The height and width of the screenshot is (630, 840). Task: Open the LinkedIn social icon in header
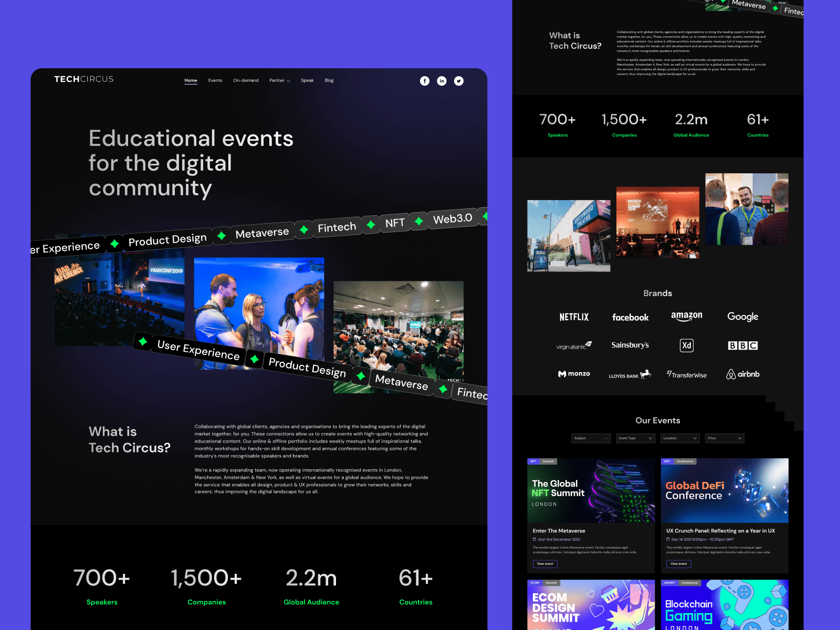pos(442,81)
